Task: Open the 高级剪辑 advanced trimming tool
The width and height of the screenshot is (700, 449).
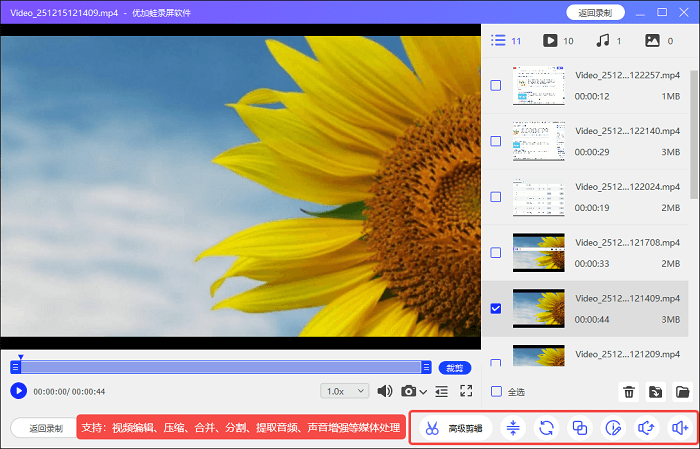Action: click(453, 428)
